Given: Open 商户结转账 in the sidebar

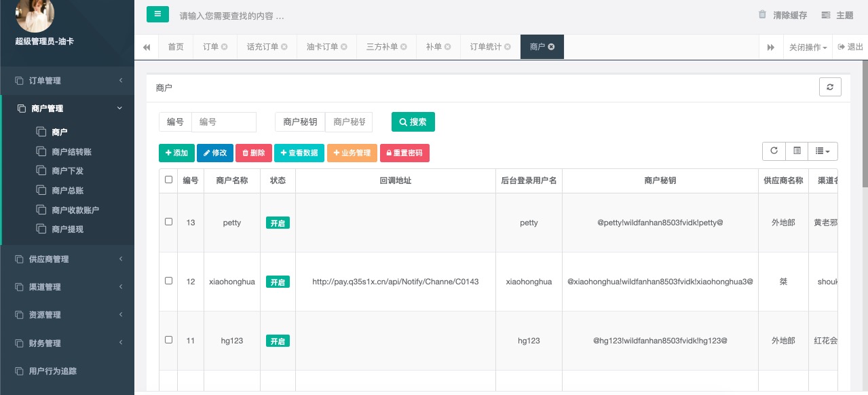Looking at the screenshot, I should (x=71, y=151).
